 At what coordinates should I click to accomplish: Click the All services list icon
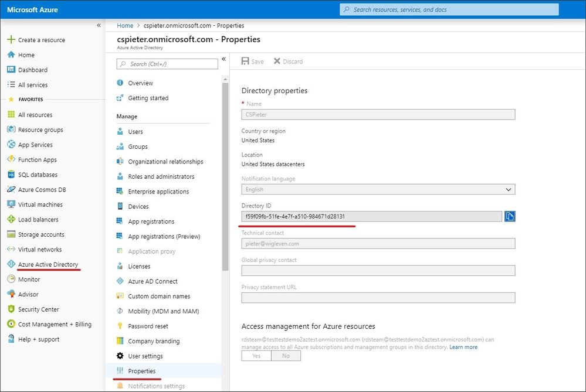click(11, 84)
